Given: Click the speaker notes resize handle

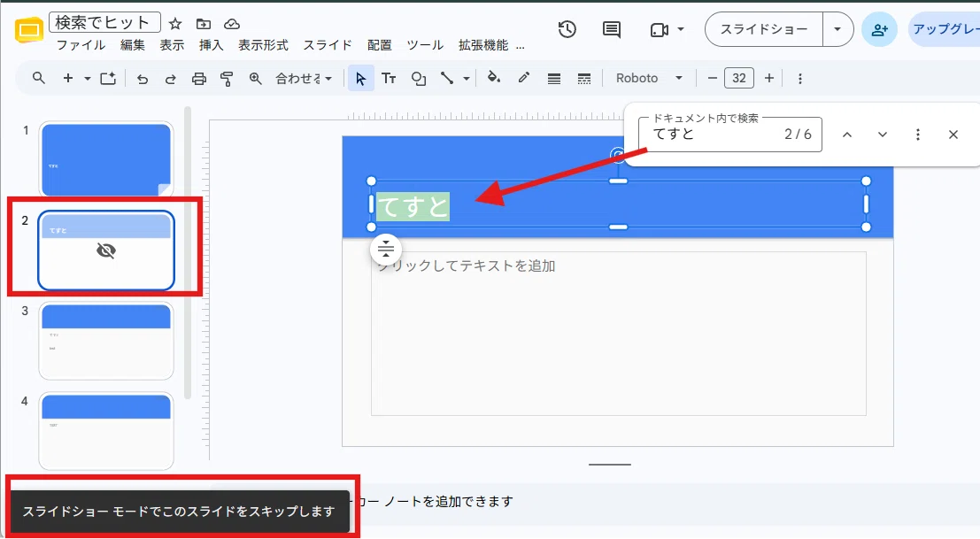Looking at the screenshot, I should pos(610,465).
